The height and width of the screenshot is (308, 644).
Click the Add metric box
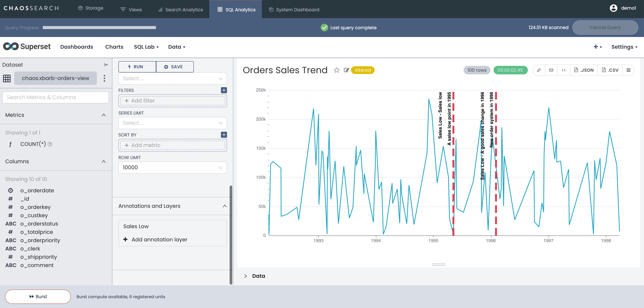point(172,145)
